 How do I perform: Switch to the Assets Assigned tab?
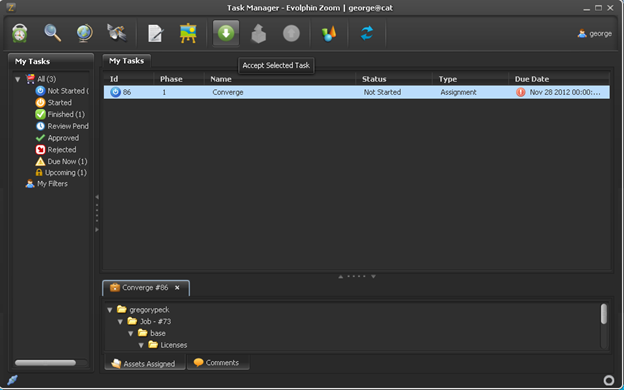pos(144,363)
